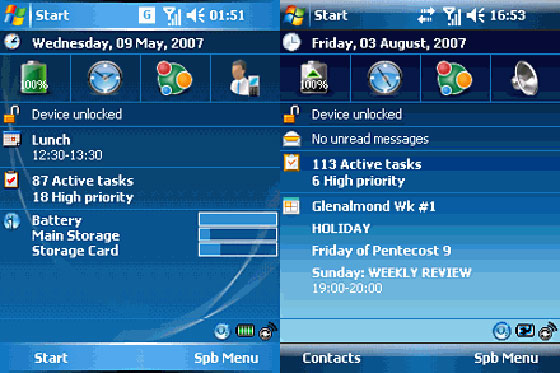Open the colored spheres icon on left screen
Image resolution: width=560 pixels, height=373 pixels.
pyautogui.click(x=175, y=78)
